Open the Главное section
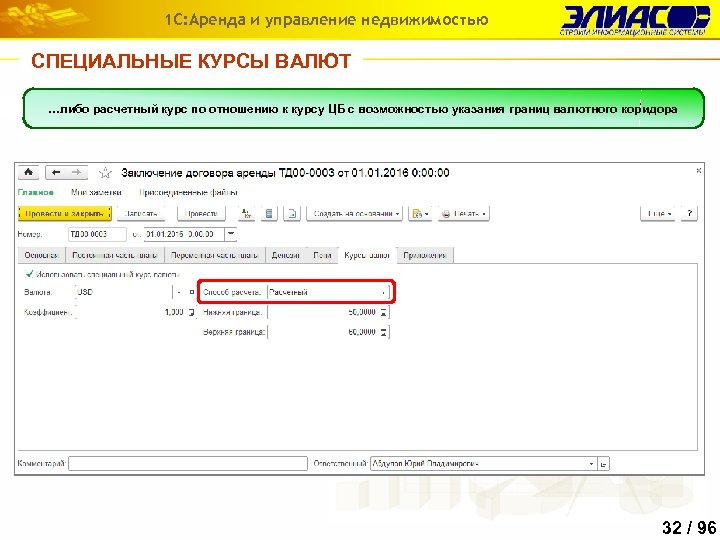The height and width of the screenshot is (540, 720). coord(36,192)
